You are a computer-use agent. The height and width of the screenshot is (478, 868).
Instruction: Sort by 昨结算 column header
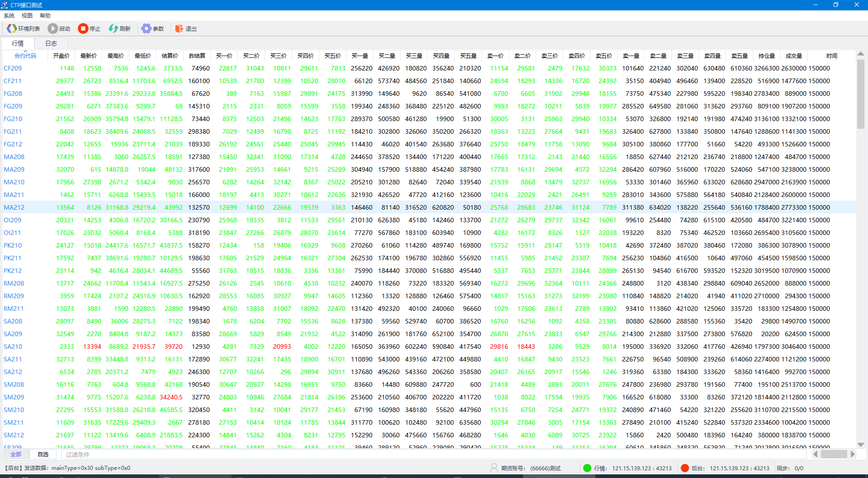pyautogui.click(x=197, y=56)
